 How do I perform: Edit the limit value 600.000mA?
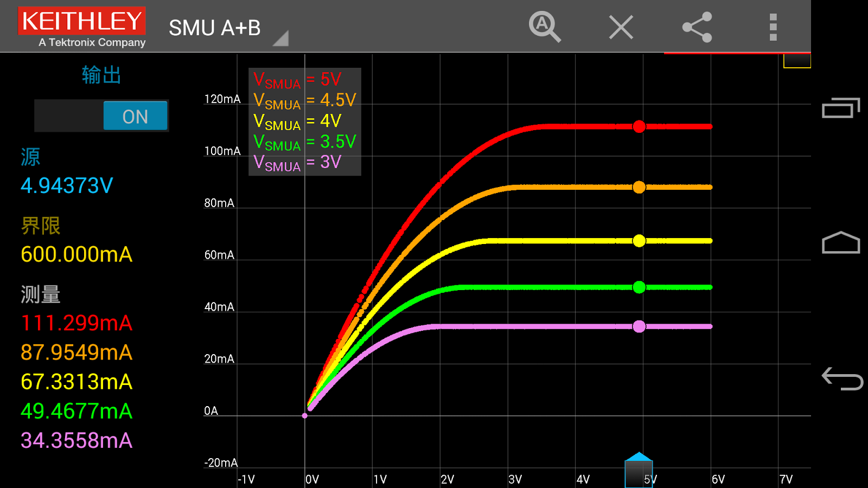[76, 254]
